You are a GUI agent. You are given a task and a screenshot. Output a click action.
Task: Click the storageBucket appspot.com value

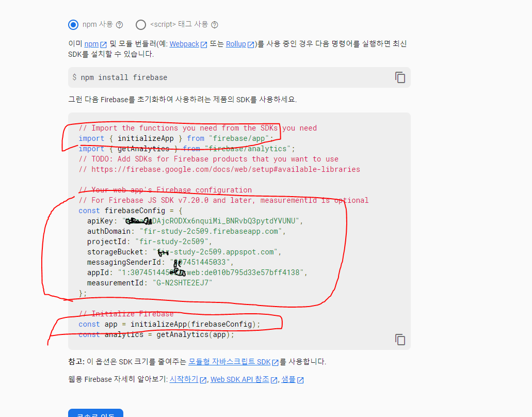point(215,252)
